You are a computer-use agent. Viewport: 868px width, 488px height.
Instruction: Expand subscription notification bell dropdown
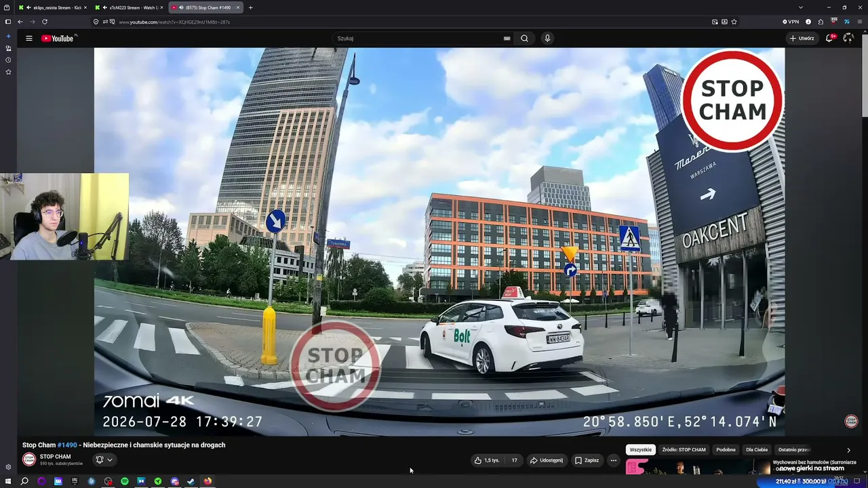pos(104,460)
